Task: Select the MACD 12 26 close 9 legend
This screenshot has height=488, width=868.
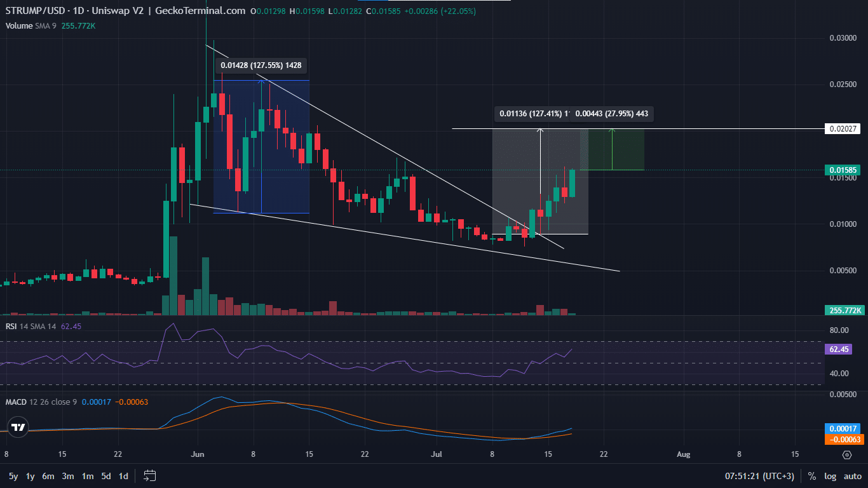Action: (x=43, y=402)
